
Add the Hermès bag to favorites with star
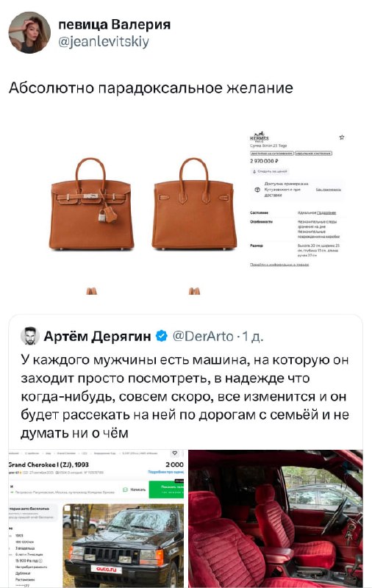[342, 137]
